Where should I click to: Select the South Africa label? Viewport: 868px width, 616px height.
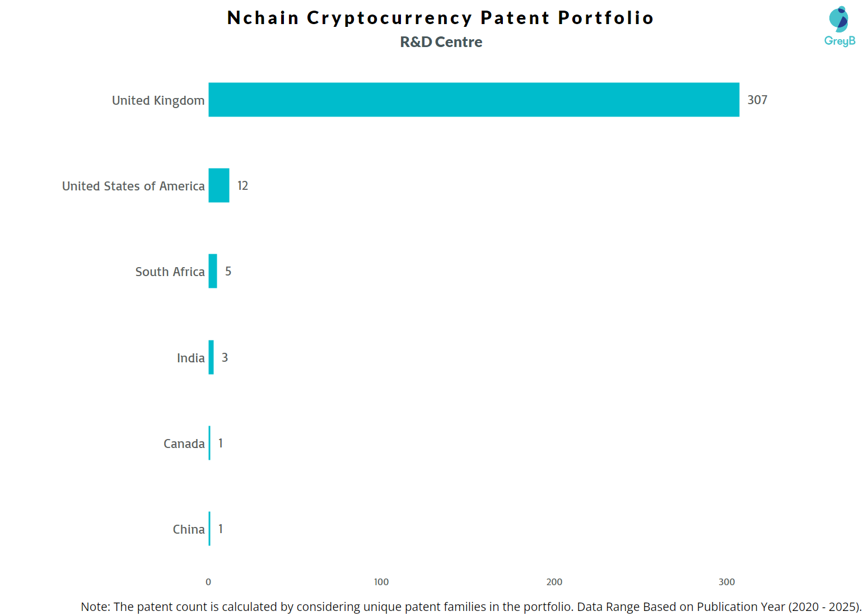tap(170, 272)
